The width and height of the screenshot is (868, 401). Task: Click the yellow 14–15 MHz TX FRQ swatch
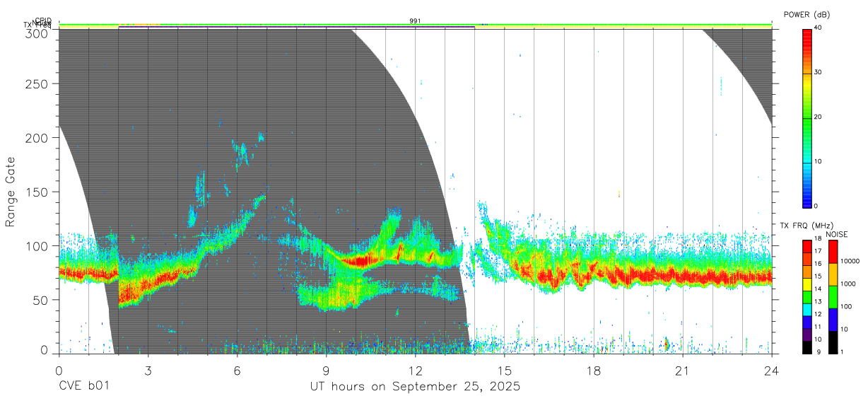[x=807, y=284]
